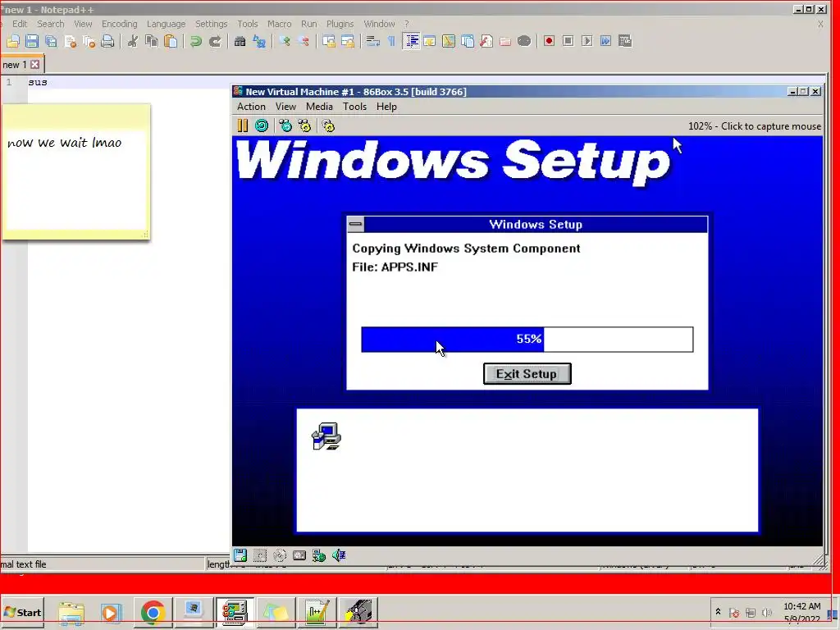Screen dimensions: 840x630
Task: Open Find with the binoculars icon
Action: point(240,41)
